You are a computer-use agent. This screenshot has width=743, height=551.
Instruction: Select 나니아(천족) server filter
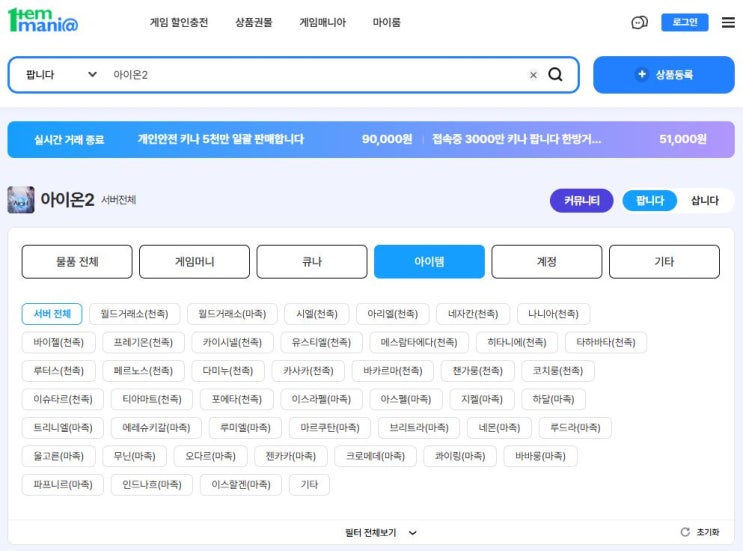[553, 314]
